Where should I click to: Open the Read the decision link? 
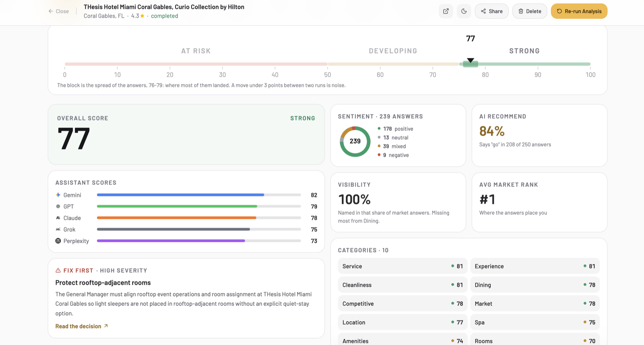82,326
